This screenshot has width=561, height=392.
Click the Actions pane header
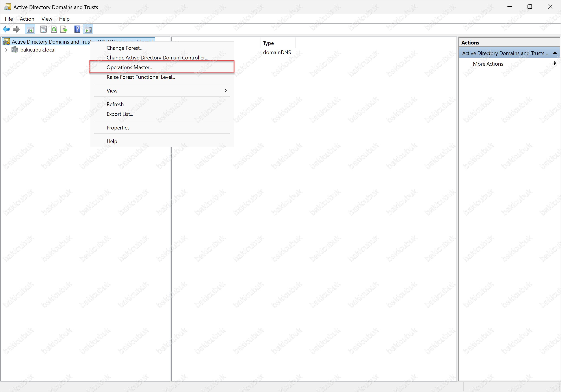509,43
